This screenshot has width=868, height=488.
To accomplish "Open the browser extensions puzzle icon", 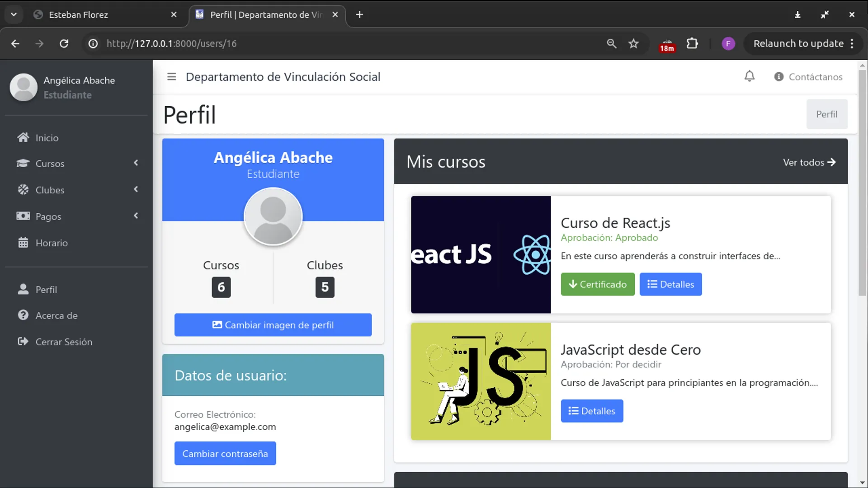I will pyautogui.click(x=692, y=44).
